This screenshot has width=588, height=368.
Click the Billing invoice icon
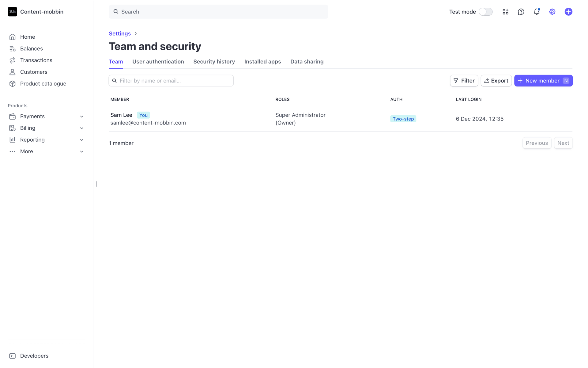[x=12, y=128]
